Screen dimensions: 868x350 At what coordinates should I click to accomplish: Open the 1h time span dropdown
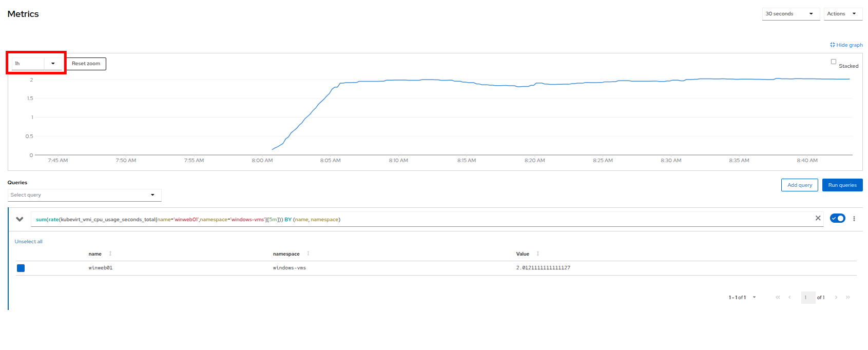point(36,64)
